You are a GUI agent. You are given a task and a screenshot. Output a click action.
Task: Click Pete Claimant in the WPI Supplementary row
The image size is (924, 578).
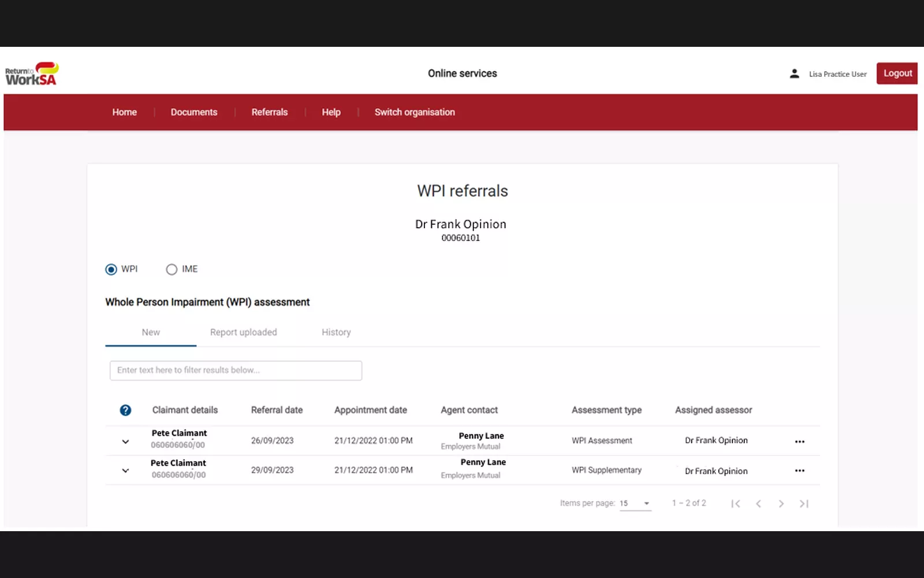tap(178, 463)
